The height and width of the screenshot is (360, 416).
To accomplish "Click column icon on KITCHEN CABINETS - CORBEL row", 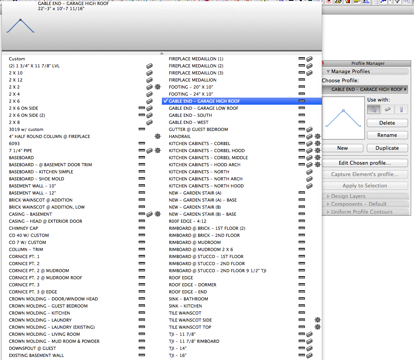I will click(318, 143).
